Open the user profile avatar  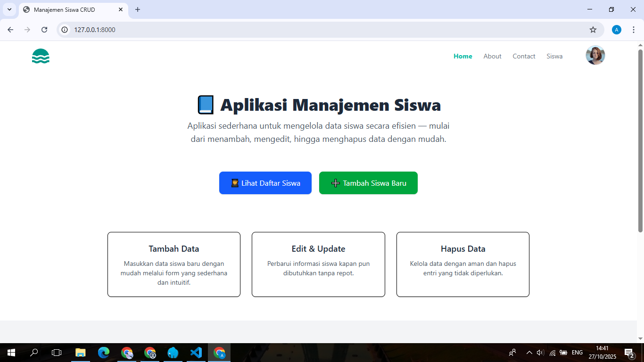click(595, 55)
